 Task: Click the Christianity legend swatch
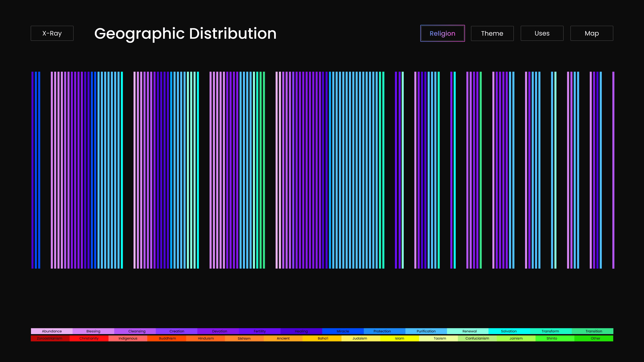click(89, 338)
